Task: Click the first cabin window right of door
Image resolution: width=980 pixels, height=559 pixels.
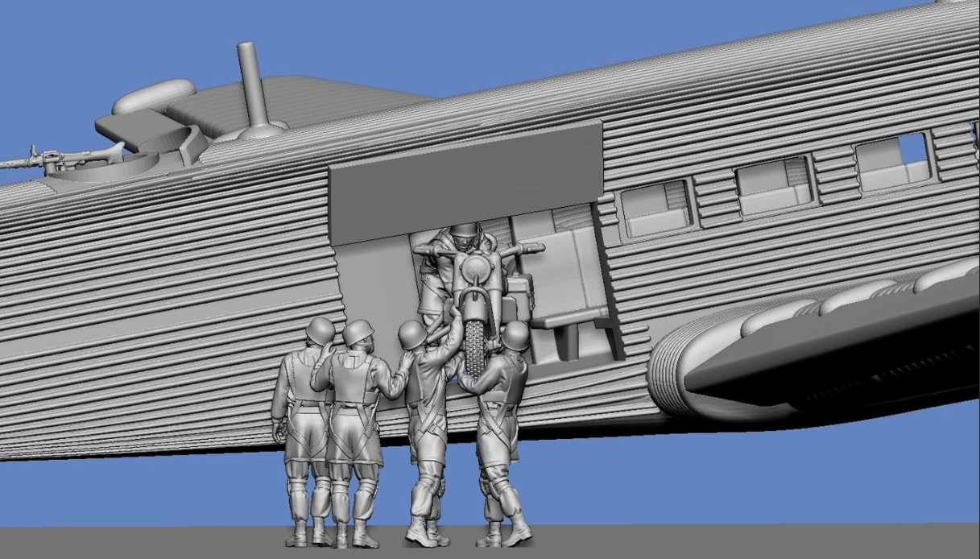Action: (656, 209)
